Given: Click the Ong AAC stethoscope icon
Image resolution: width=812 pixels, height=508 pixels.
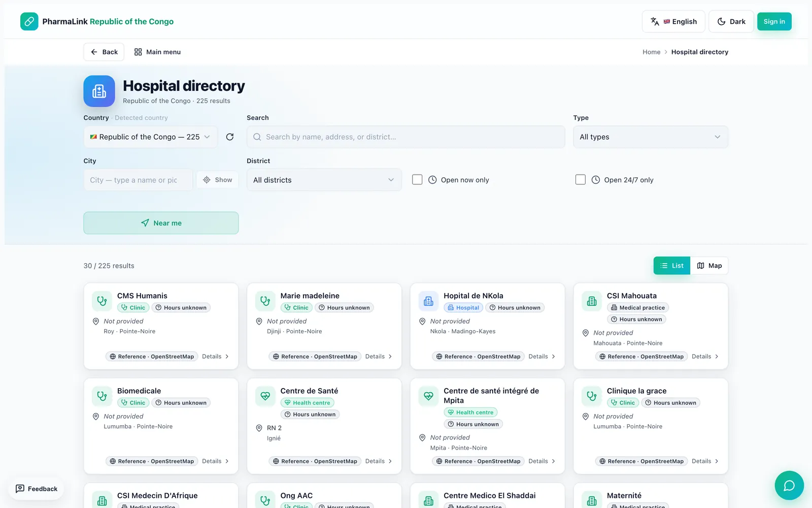Looking at the screenshot, I should click(265, 500).
